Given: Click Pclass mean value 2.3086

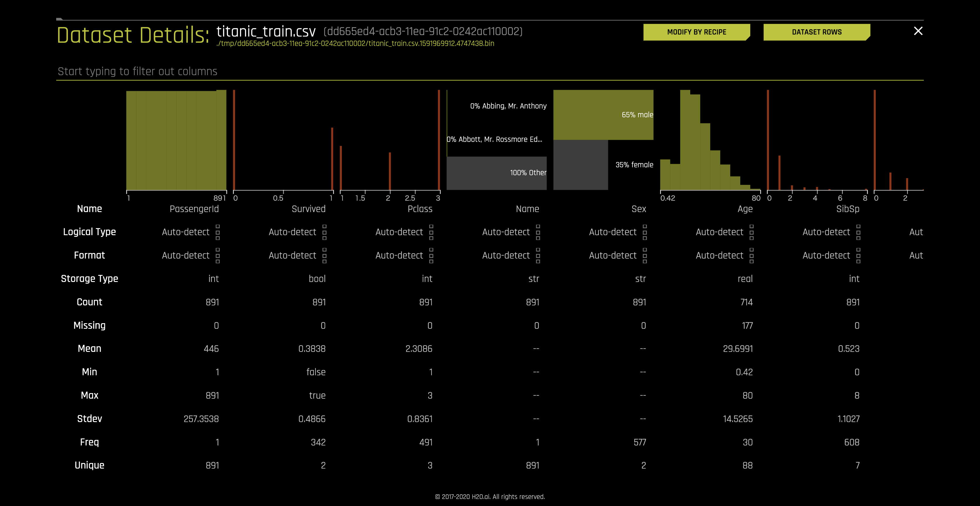Looking at the screenshot, I should click(419, 349).
